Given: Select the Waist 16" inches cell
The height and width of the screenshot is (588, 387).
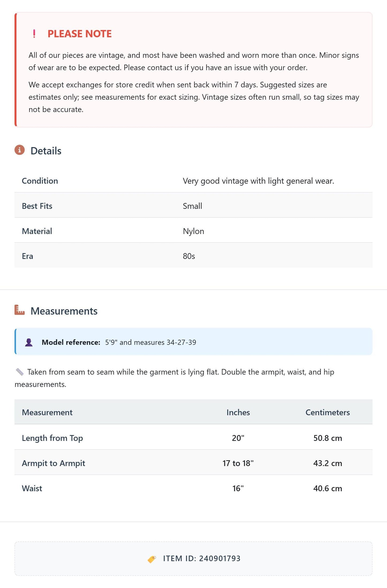Looking at the screenshot, I should [x=238, y=488].
